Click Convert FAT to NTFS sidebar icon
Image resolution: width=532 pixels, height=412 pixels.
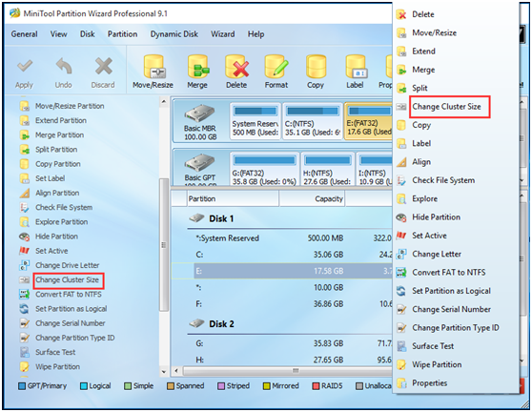[25, 295]
